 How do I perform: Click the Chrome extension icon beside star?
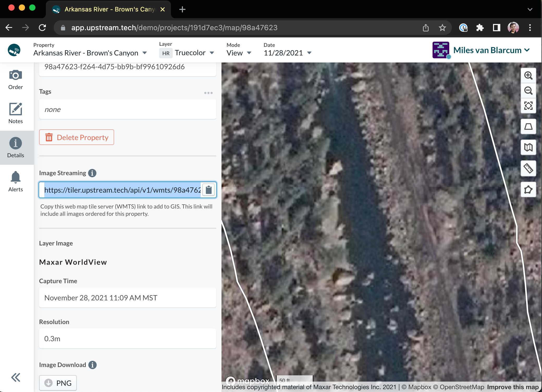click(x=463, y=28)
